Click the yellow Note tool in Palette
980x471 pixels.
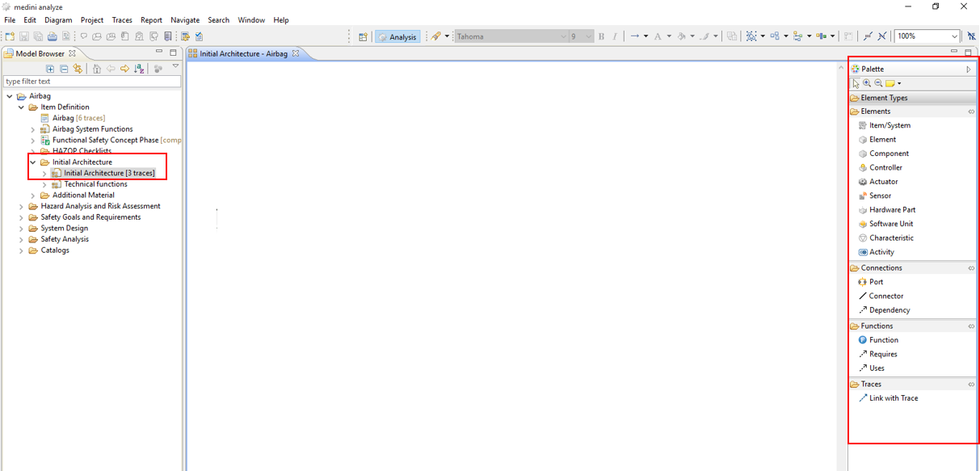[x=890, y=83]
